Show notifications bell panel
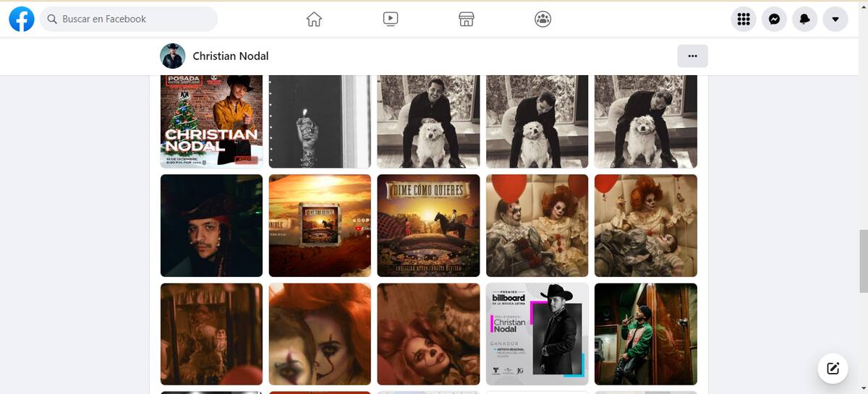Viewport: 868px width, 394px height. click(x=804, y=20)
